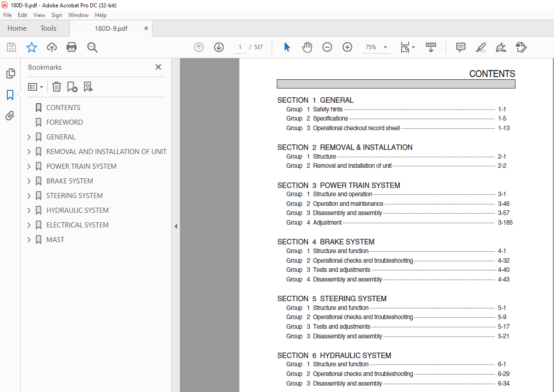Screen dimensions: 554x392
Task: Add new bookmark icon
Action: click(x=72, y=87)
